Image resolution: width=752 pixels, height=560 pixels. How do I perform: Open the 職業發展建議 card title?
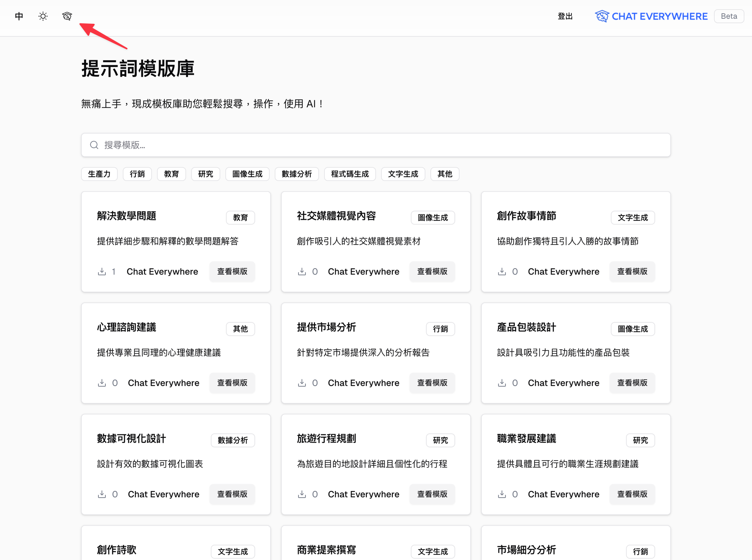click(x=527, y=439)
